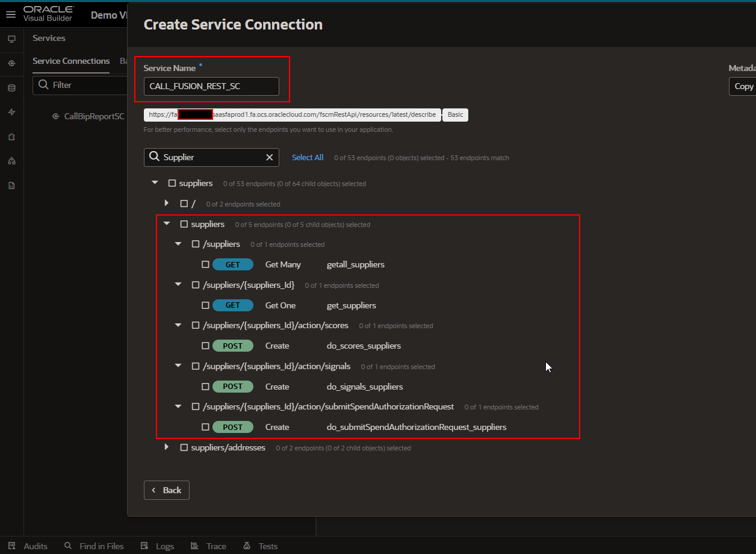
Task: Click the Oracle Visual Builder logo
Action: click(x=49, y=13)
